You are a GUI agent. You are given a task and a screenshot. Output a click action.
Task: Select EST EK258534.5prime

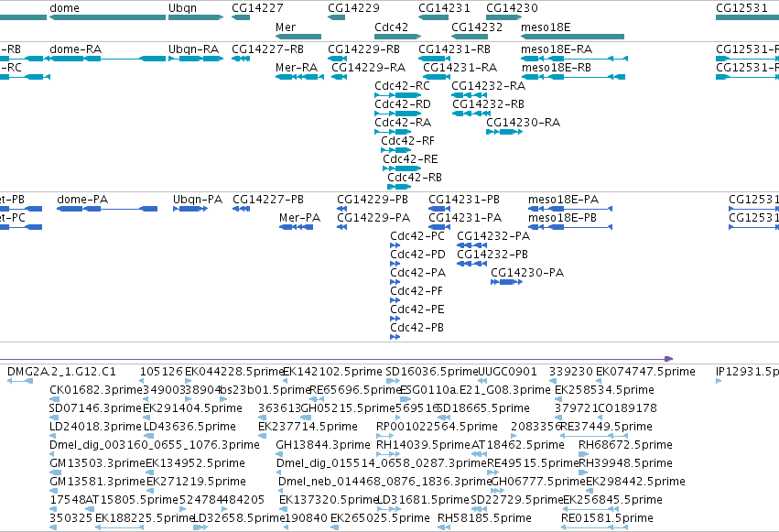[557, 399]
